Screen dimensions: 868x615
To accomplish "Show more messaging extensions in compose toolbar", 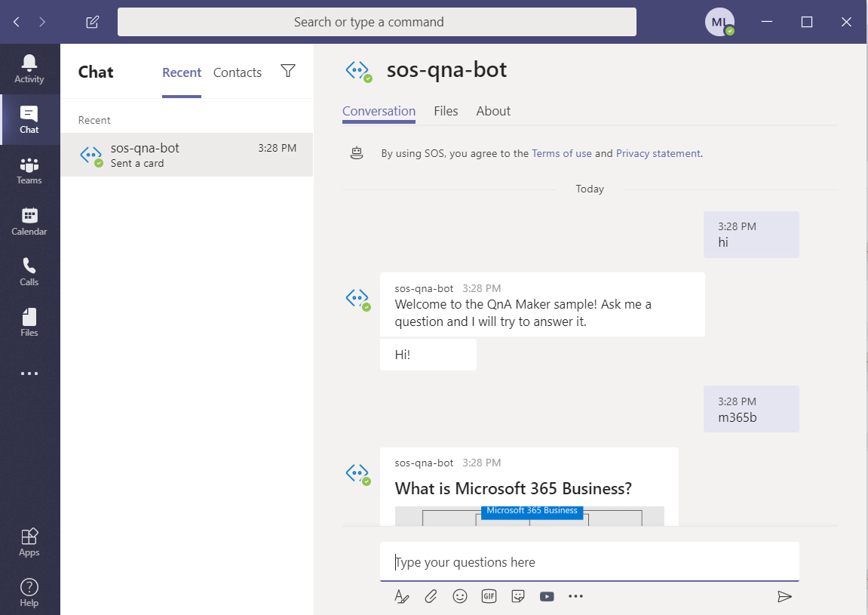I will point(575,596).
